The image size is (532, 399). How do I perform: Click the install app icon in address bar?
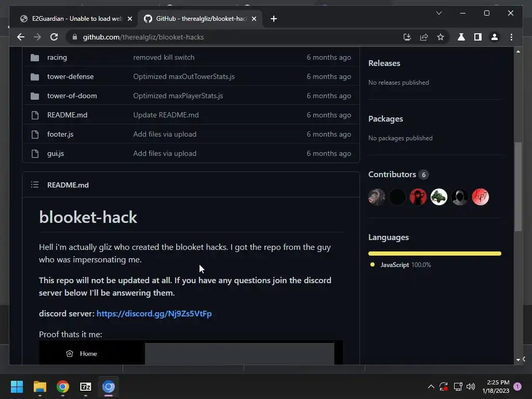pyautogui.click(x=407, y=37)
